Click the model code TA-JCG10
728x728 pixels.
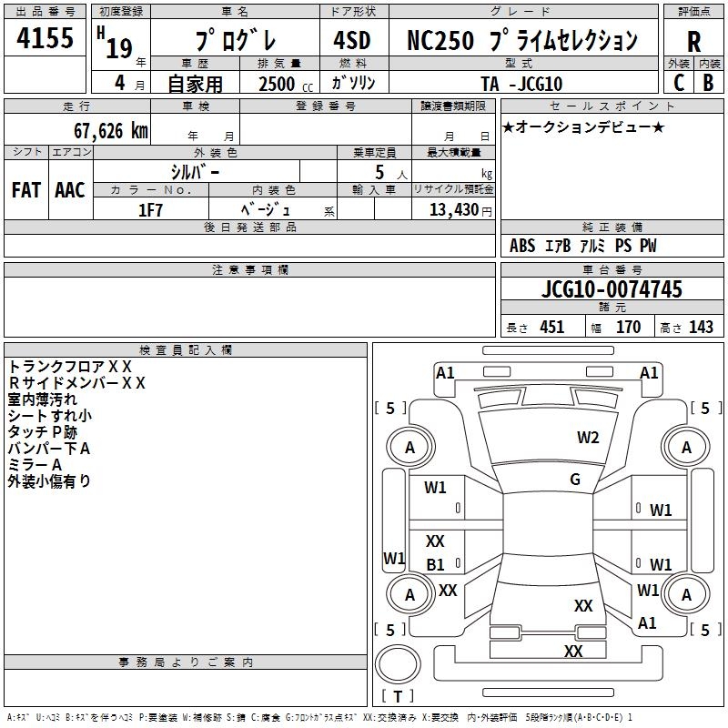(x=521, y=84)
